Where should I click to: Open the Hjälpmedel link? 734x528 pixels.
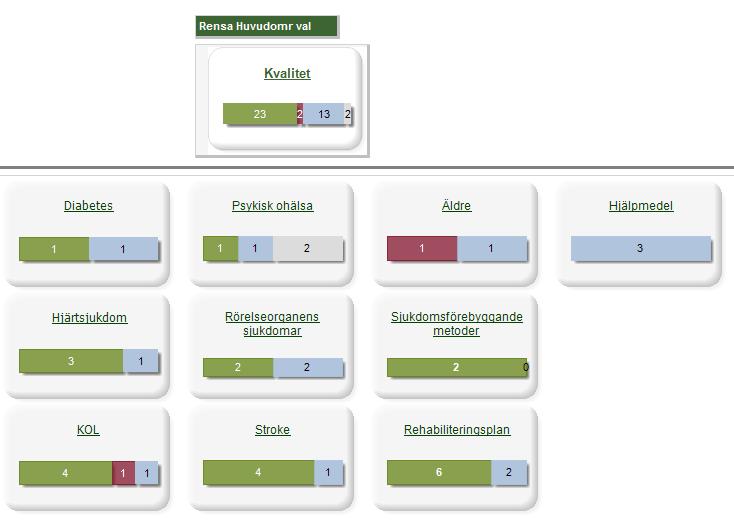pyautogui.click(x=641, y=205)
